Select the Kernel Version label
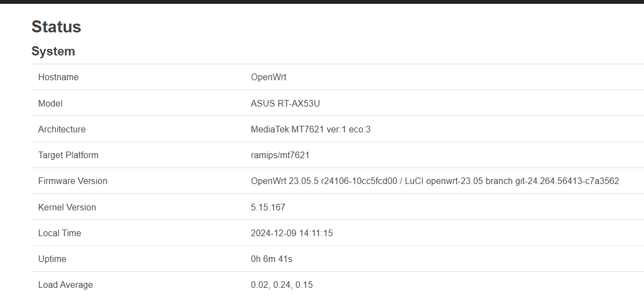 tap(67, 207)
